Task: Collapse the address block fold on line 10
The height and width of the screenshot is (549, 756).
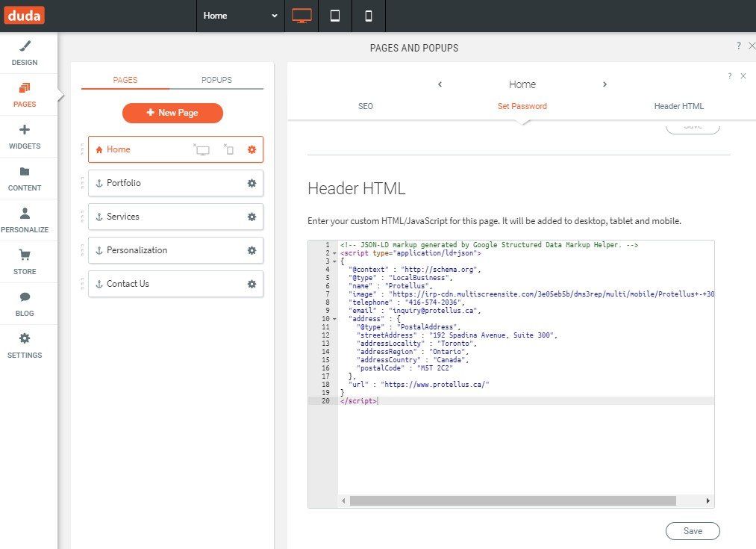Action: (x=334, y=319)
